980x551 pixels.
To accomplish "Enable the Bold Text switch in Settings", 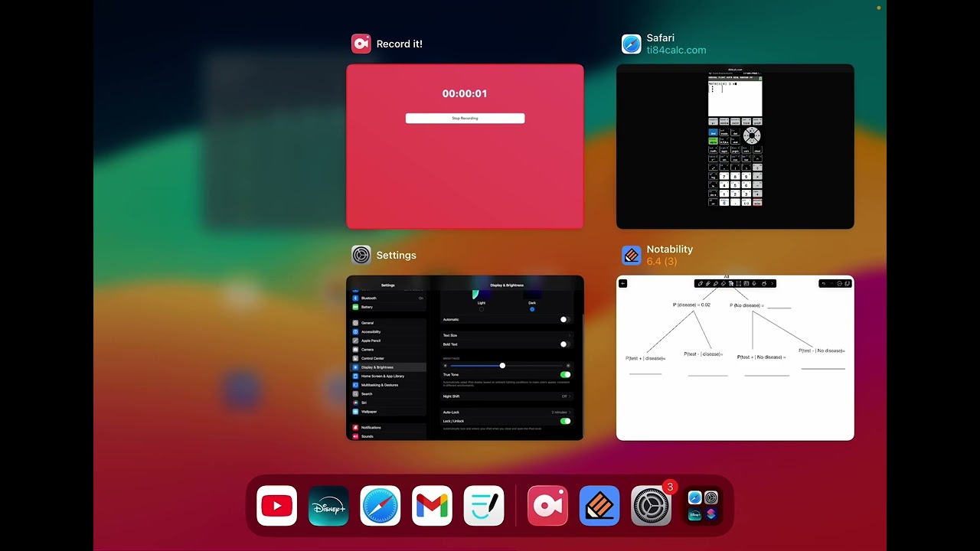I will tap(565, 344).
